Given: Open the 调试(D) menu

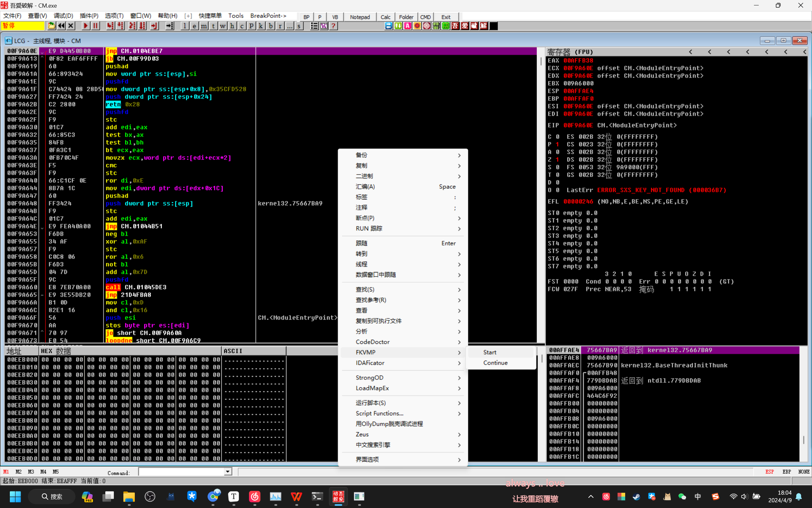Looking at the screenshot, I should coord(63,16).
